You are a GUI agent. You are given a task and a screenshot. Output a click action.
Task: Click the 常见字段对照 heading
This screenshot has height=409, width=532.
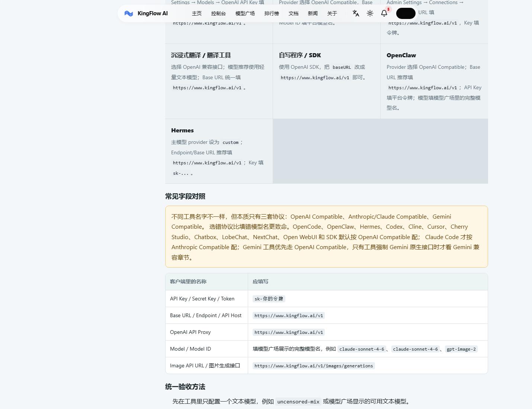(185, 196)
